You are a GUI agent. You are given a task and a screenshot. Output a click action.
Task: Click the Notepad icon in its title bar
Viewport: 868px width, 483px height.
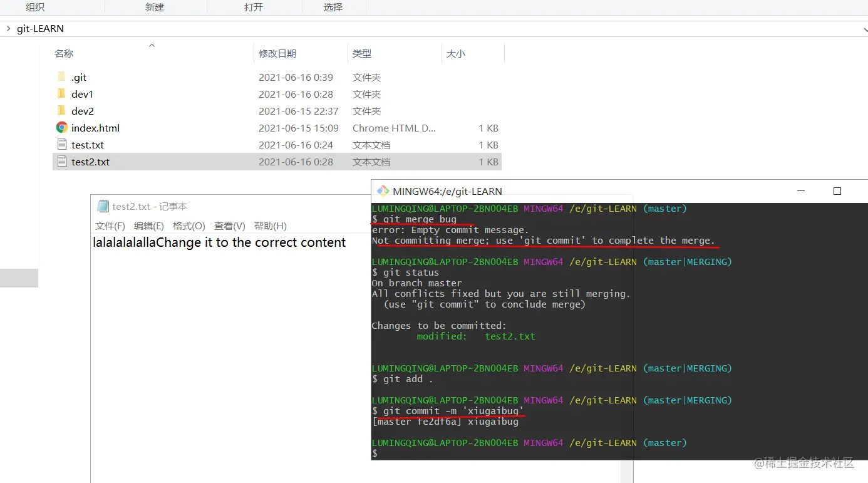103,206
